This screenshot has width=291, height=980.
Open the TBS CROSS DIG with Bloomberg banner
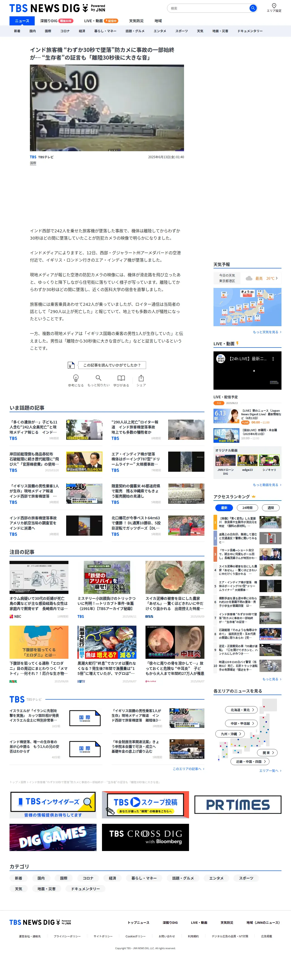click(x=145, y=837)
